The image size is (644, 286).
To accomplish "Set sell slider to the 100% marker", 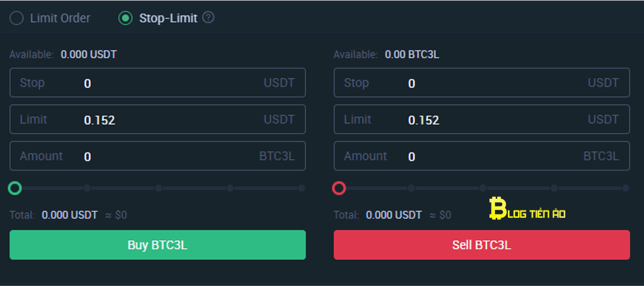I will pos(626,188).
